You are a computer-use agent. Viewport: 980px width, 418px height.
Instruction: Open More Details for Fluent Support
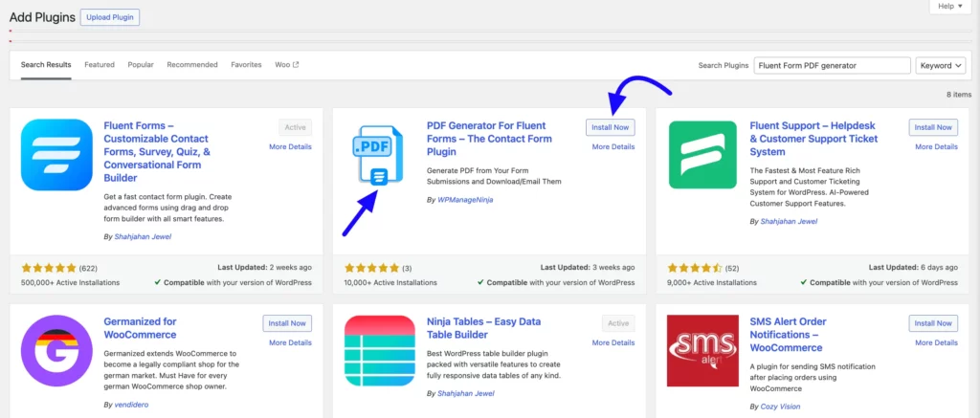pyautogui.click(x=936, y=147)
